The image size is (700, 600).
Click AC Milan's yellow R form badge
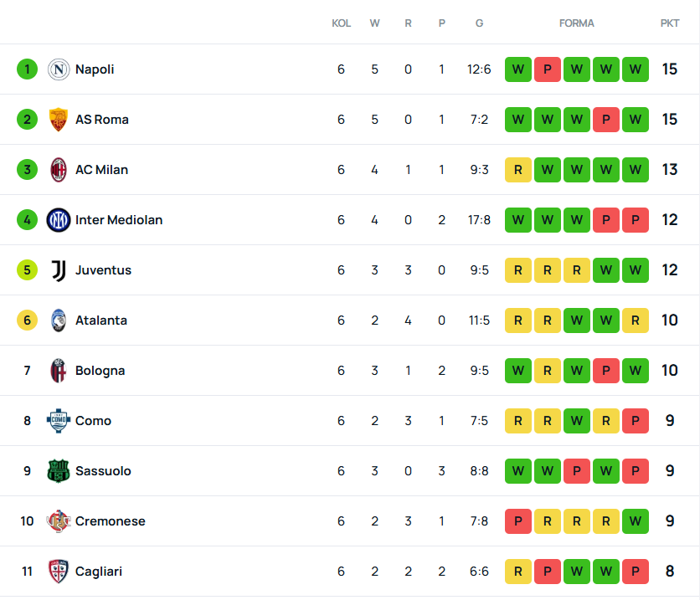coord(518,170)
